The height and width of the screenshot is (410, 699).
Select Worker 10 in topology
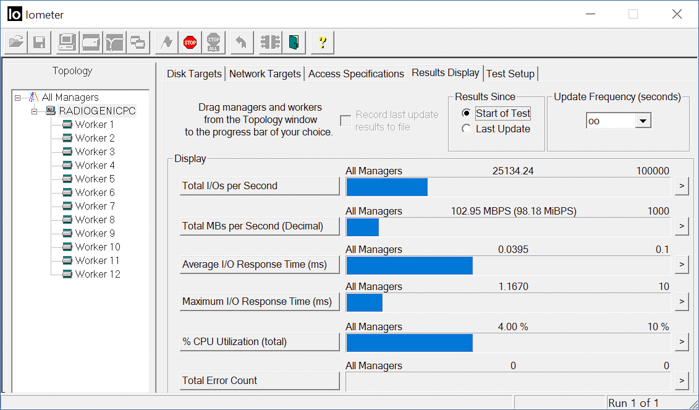tap(97, 247)
